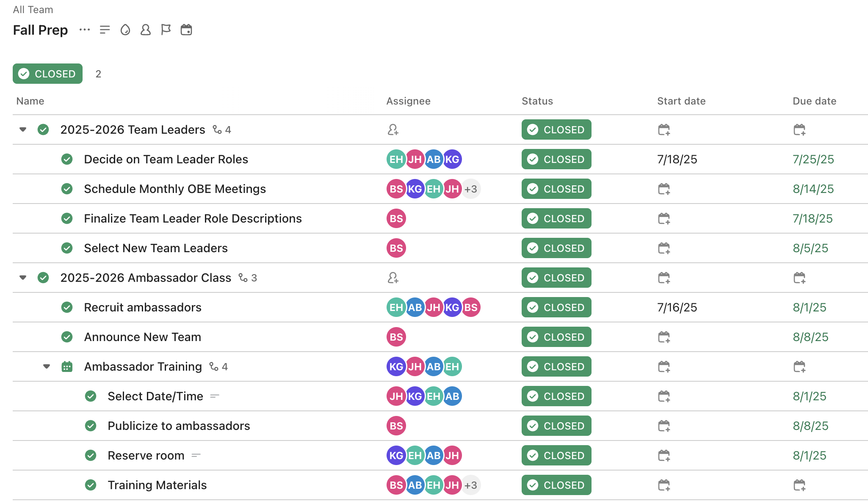This screenshot has width=868, height=501.
Task: Click the droplet color icon in header
Action: point(125,30)
